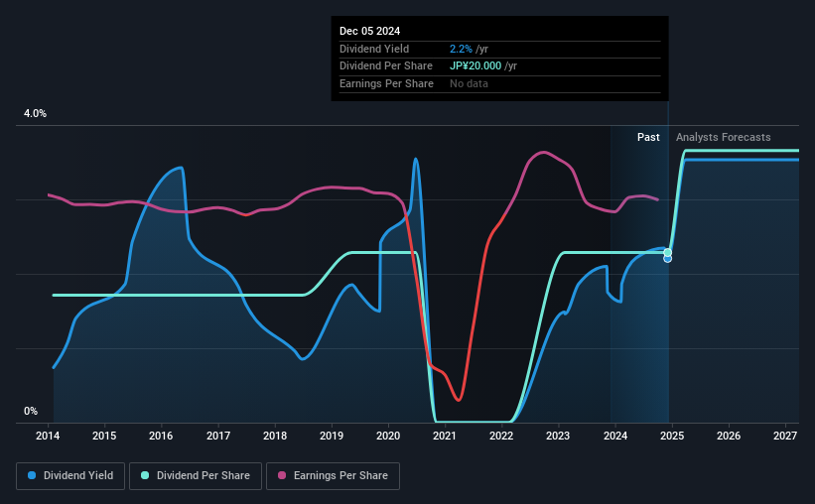Image resolution: width=815 pixels, height=504 pixels.
Task: Click the 2016 x-axis label
Action: pos(161,436)
